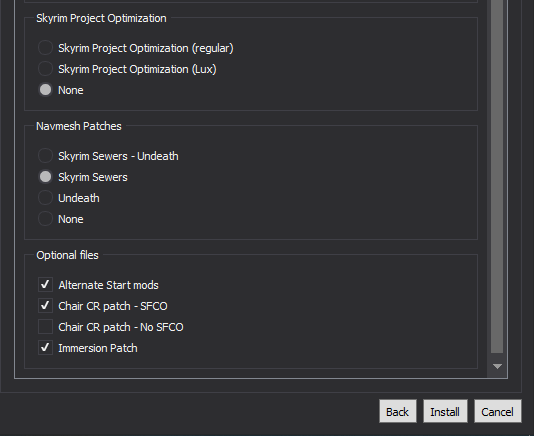
Task: Click the Chair CR patch - No SFCO label
Action: click(x=121, y=327)
